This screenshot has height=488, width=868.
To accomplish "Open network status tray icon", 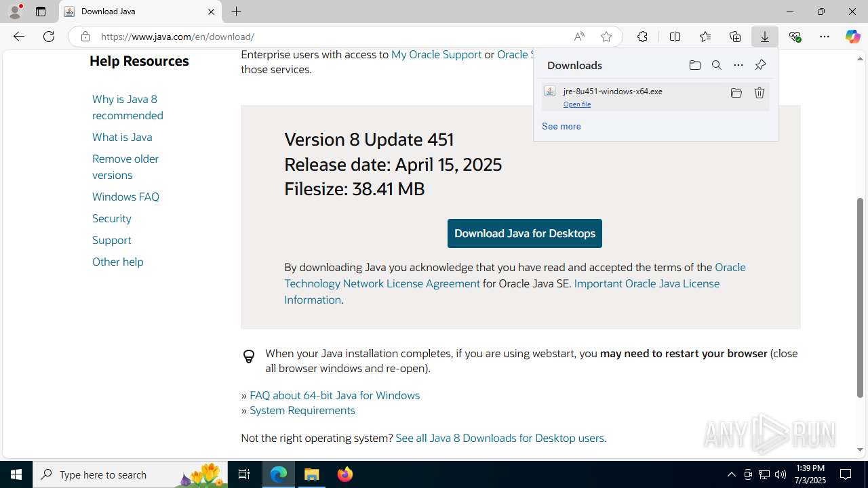I will click(x=764, y=474).
